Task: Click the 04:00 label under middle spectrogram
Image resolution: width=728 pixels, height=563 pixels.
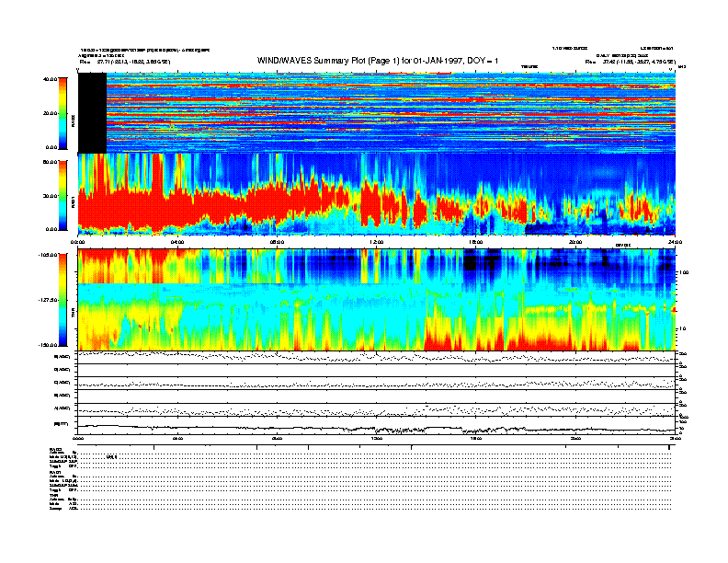Action: pos(177,242)
